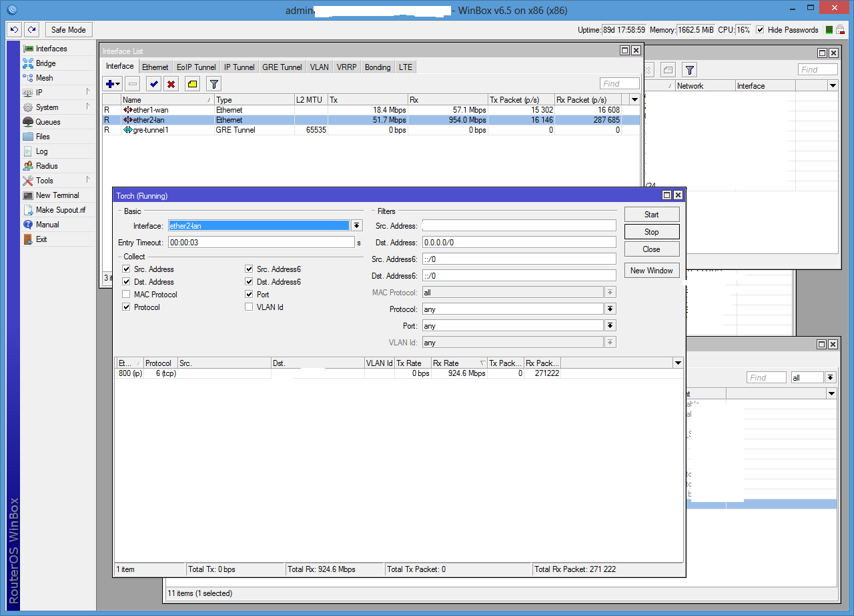Click the Safe Mode button
The width and height of the screenshot is (854, 616).
click(69, 30)
